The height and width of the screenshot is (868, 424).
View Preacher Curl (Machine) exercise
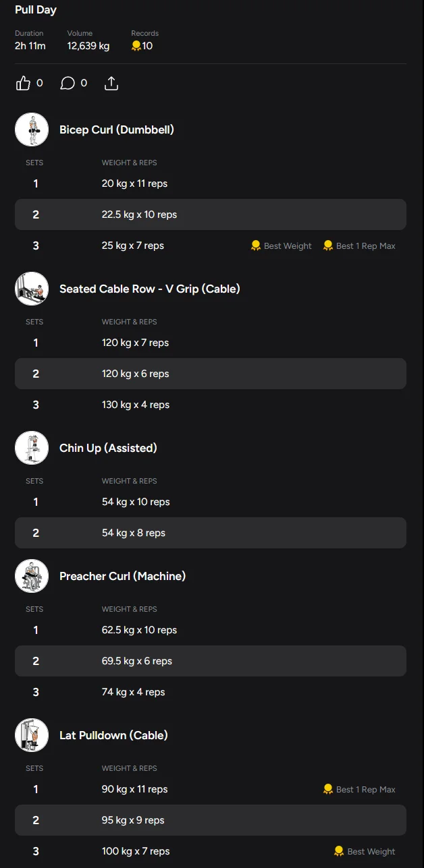(122, 576)
